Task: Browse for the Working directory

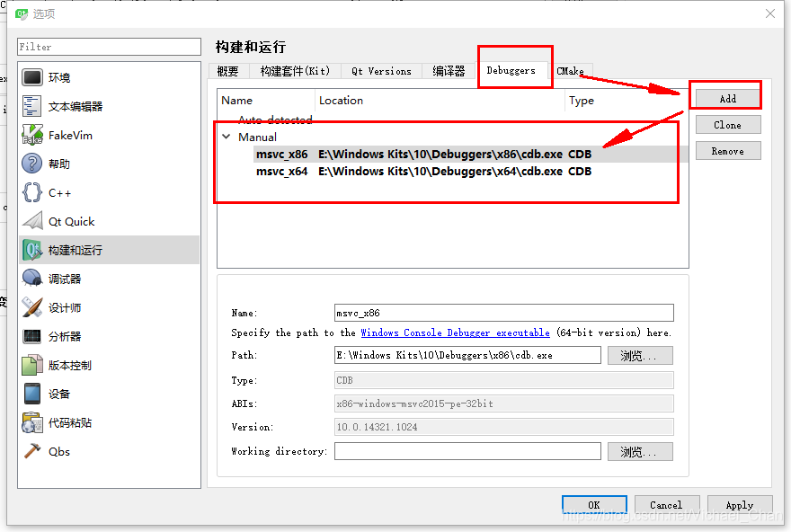Action: [x=640, y=451]
